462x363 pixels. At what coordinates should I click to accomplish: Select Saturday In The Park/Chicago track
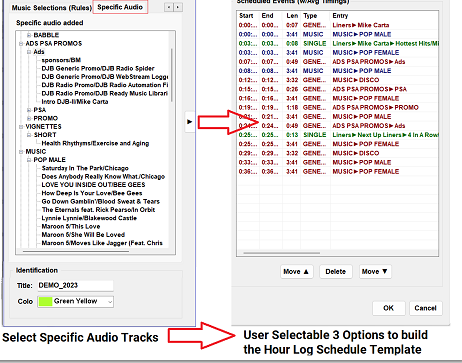[85, 168]
